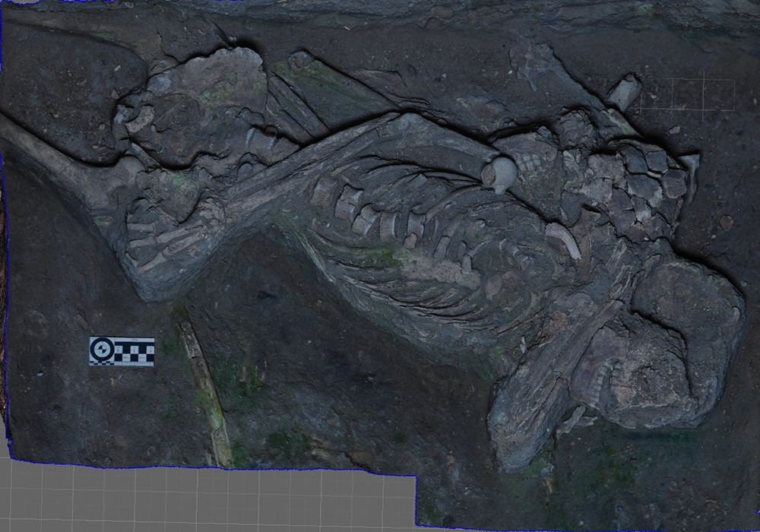Click the gray viewport grid area
760x532 pixels.
pyautogui.click(x=205, y=498)
